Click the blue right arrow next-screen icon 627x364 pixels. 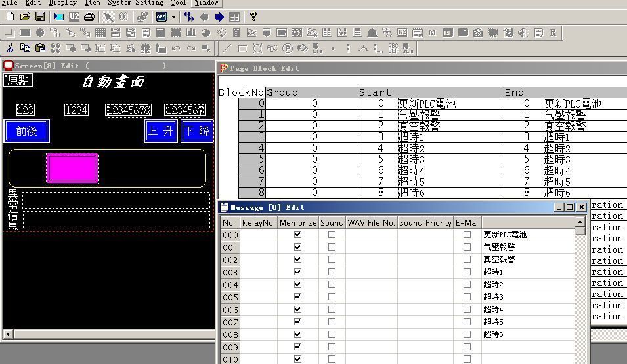[x=219, y=16]
